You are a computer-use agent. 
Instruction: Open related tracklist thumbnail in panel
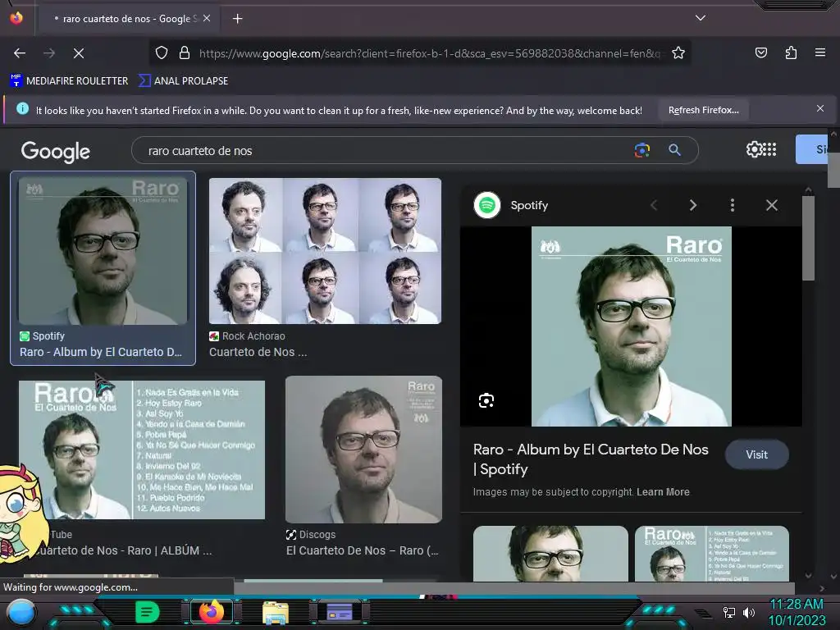pyautogui.click(x=712, y=554)
